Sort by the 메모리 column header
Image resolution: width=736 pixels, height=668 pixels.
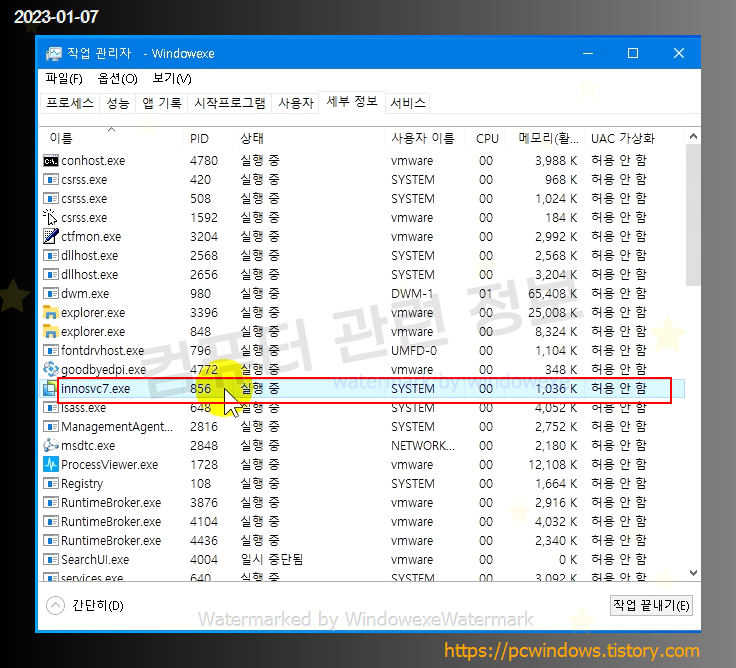pos(544,138)
